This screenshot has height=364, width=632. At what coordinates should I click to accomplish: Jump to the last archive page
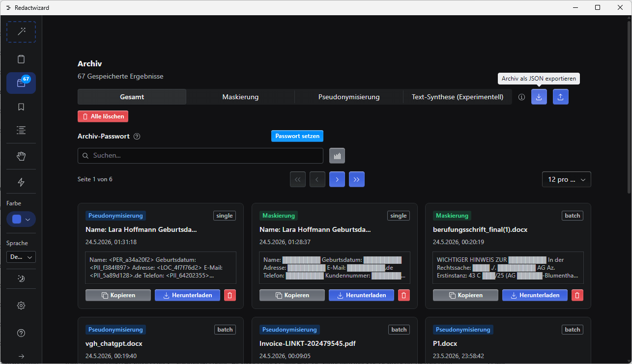point(357,179)
